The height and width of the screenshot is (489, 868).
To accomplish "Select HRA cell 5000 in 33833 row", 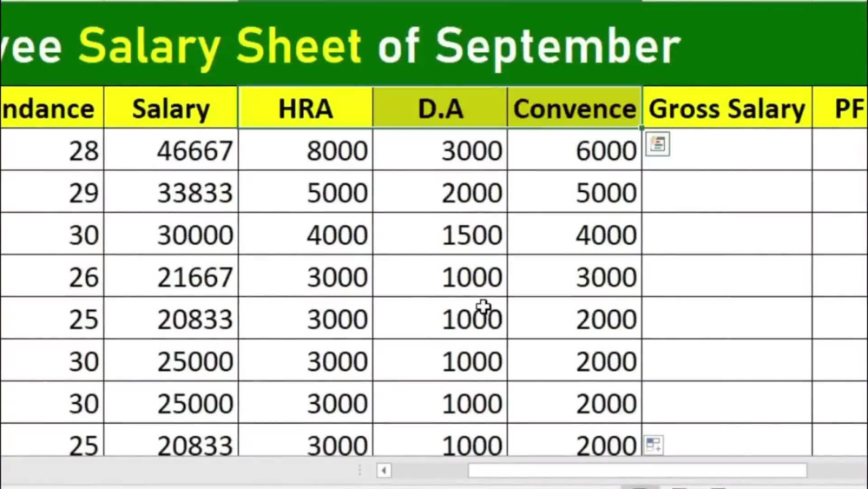I will tap(306, 192).
